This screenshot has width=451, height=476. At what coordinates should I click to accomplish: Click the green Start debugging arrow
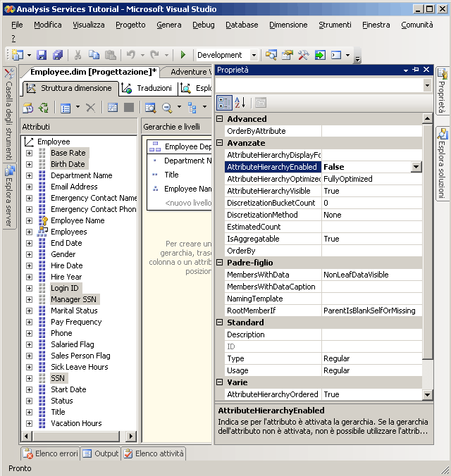[183, 55]
